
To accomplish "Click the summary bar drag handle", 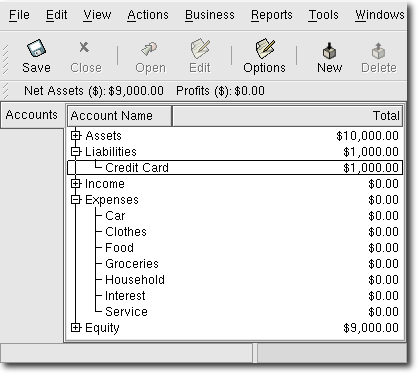I will coord(5,91).
